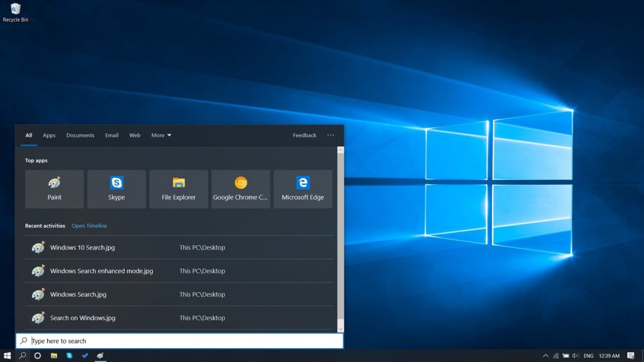Click the Start button

[7, 356]
